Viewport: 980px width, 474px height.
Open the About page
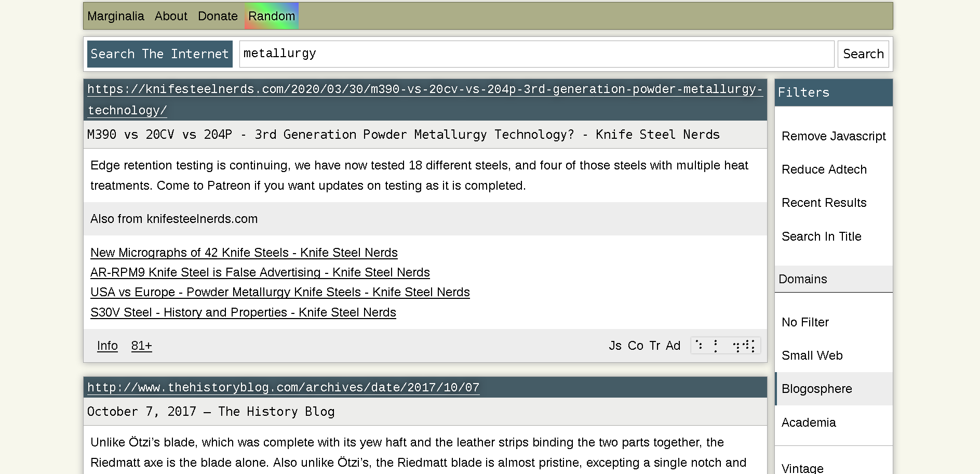170,16
